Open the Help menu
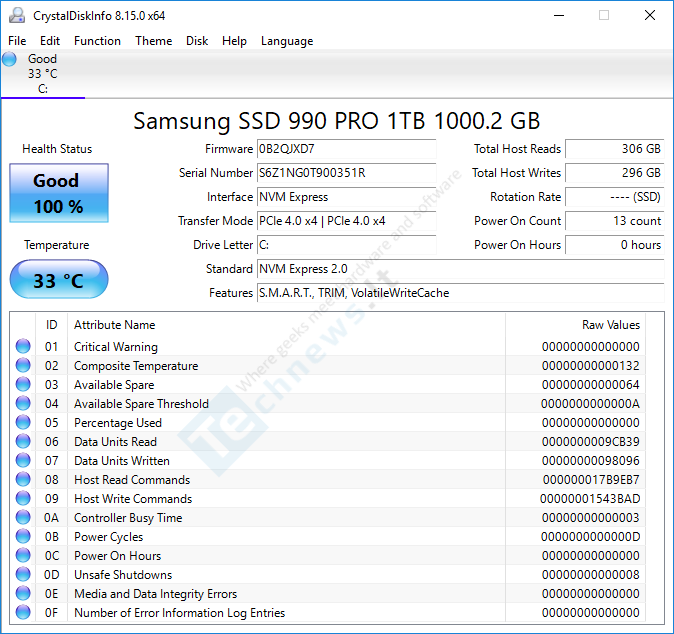 (x=234, y=41)
